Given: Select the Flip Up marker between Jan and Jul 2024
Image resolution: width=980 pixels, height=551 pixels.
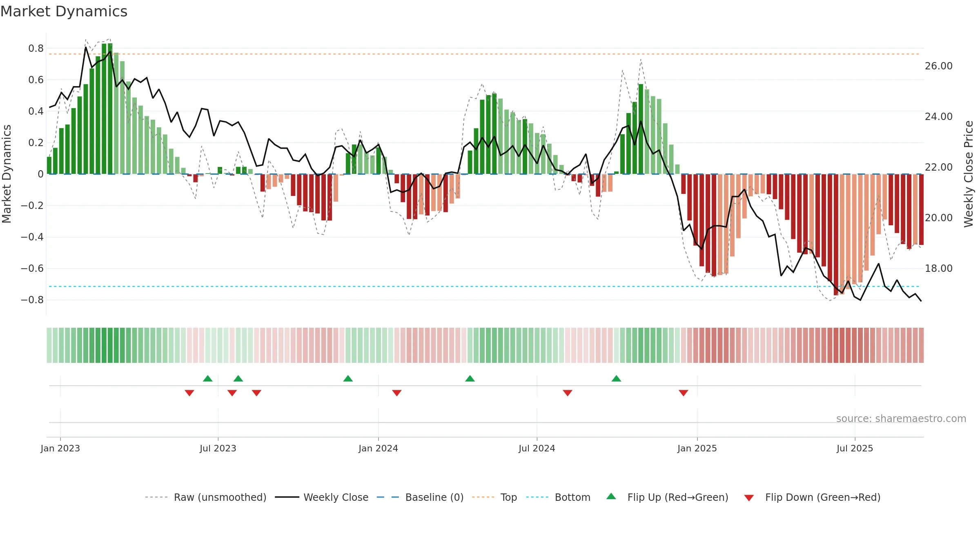Looking at the screenshot, I should pyautogui.click(x=470, y=378).
